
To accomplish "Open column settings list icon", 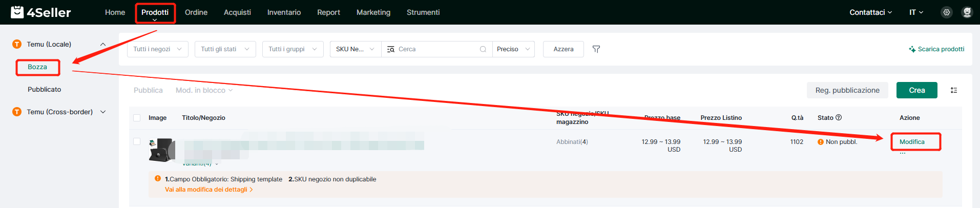I will point(954,90).
